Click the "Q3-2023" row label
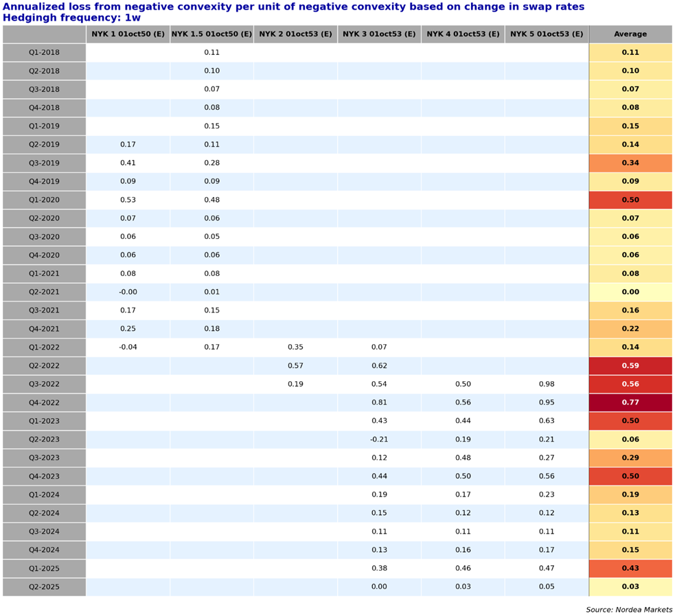The image size is (675, 616). (45, 457)
